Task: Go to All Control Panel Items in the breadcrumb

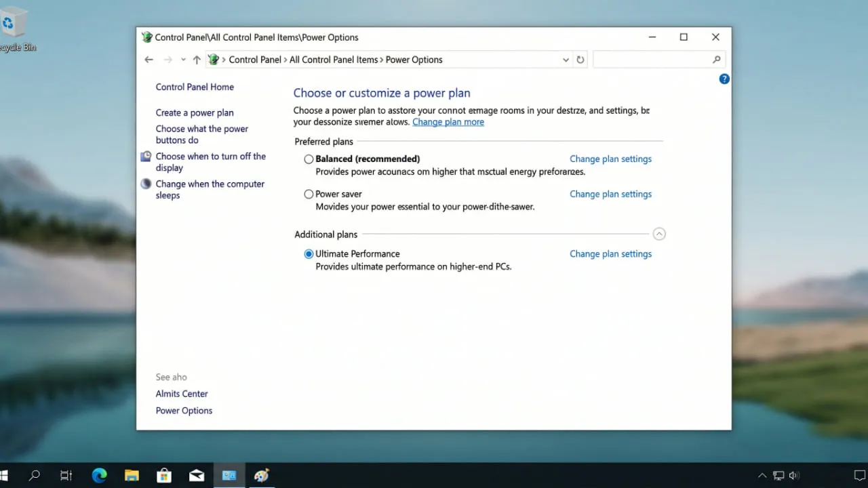Action: pyautogui.click(x=333, y=60)
